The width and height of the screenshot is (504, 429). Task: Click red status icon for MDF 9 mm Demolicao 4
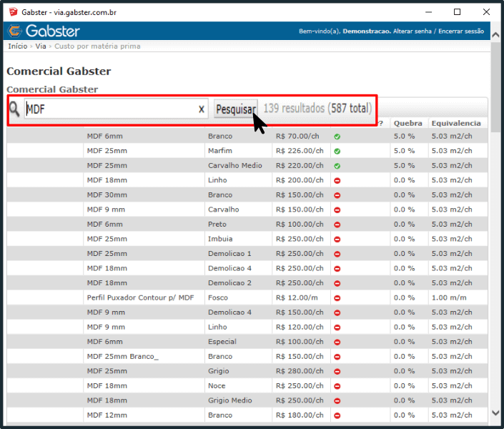[337, 313]
